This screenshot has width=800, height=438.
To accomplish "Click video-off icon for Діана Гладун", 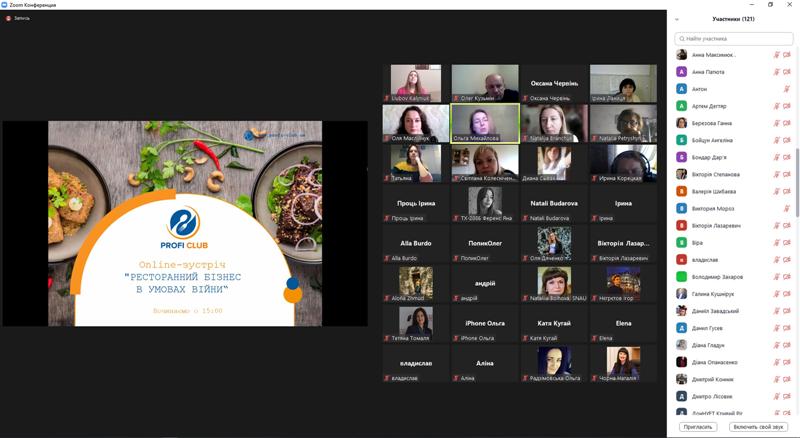I will pyautogui.click(x=787, y=345).
